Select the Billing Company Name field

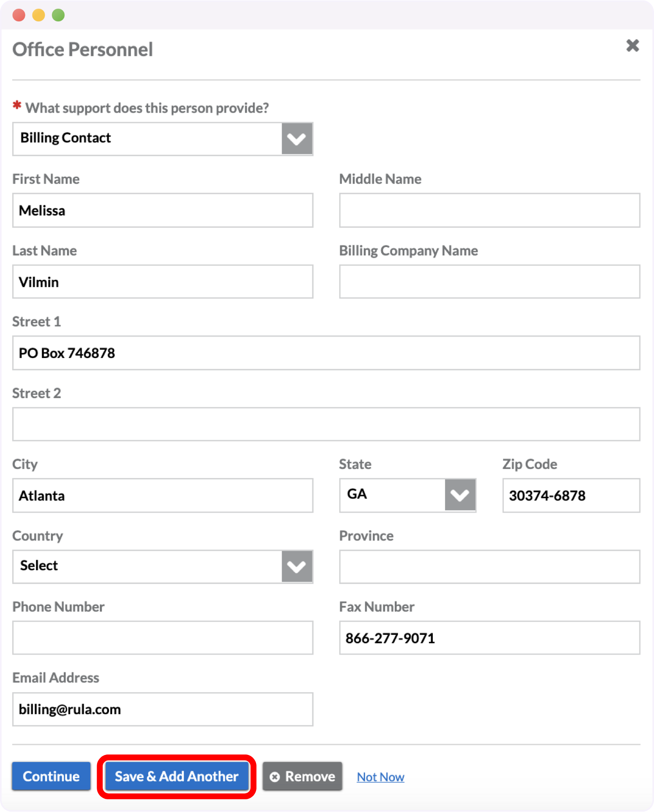pyautogui.click(x=489, y=282)
